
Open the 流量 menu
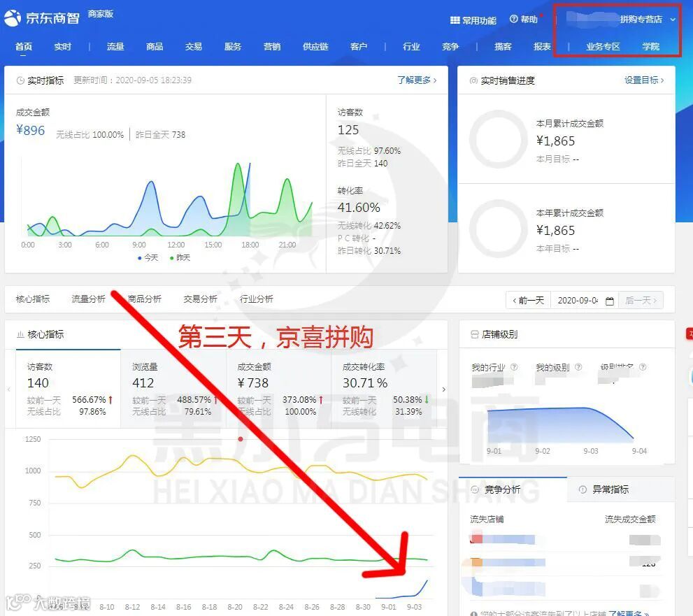point(115,46)
